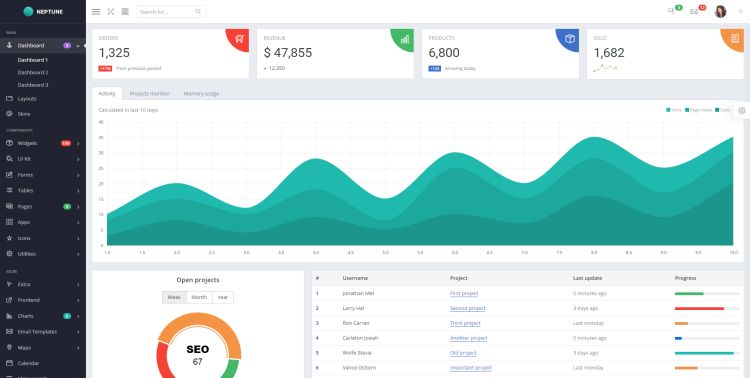This screenshot has width=750, height=378.
Task: Open the Old project link
Action: pos(463,353)
